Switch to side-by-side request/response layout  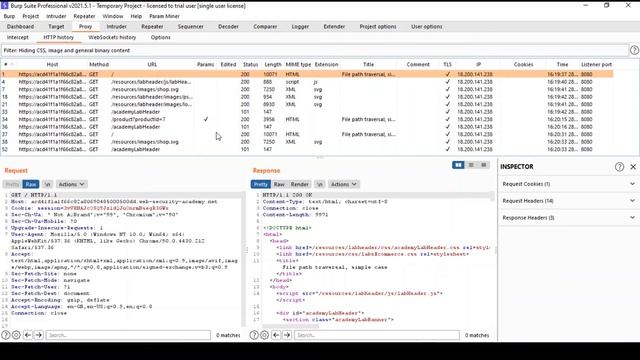pyautogui.click(x=458, y=165)
